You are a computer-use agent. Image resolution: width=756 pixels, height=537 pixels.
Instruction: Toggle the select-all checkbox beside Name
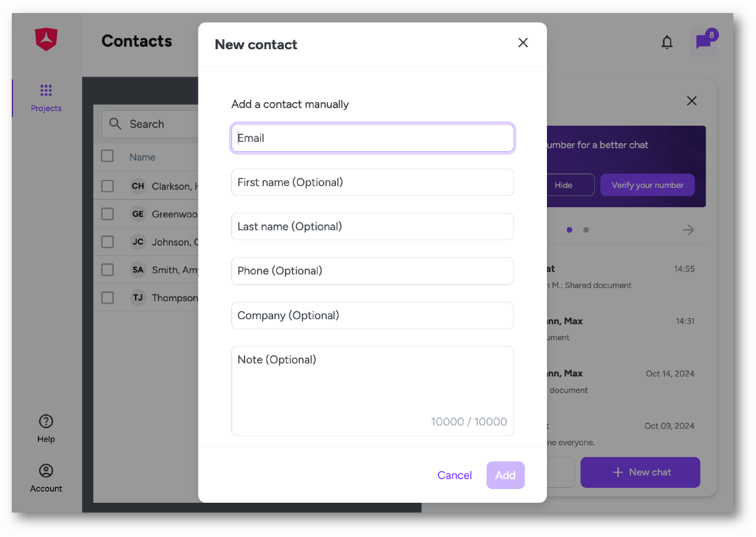point(108,156)
